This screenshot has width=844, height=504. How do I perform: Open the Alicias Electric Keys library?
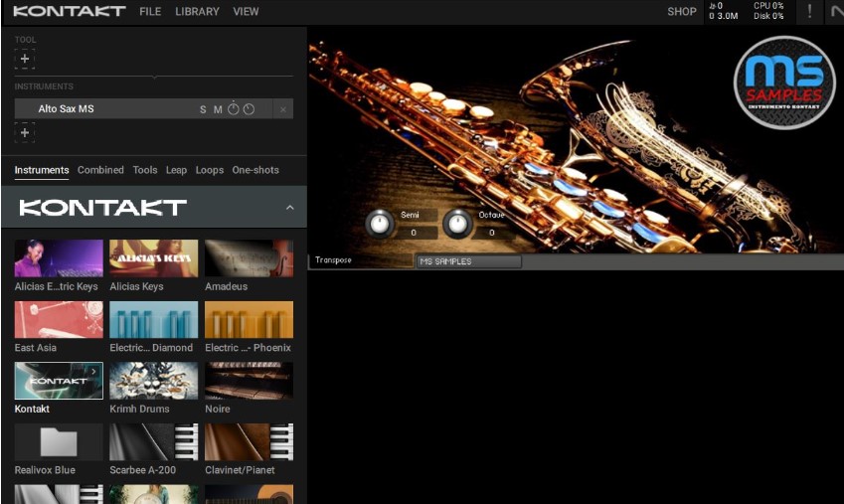click(59, 258)
